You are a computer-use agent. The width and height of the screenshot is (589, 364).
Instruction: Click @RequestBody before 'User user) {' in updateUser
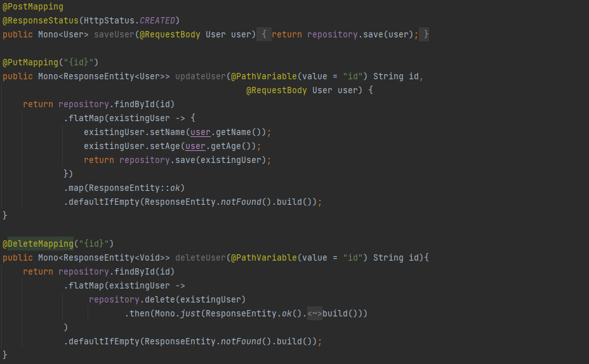coord(277,91)
